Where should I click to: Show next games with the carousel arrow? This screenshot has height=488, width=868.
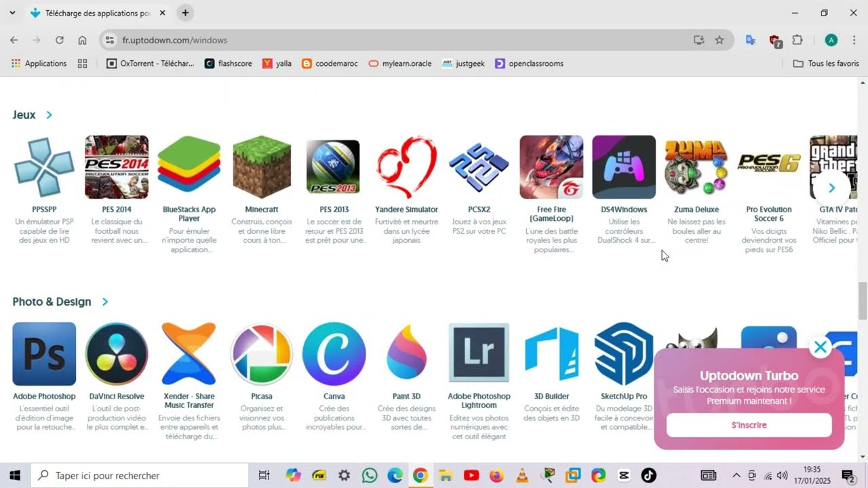831,188
